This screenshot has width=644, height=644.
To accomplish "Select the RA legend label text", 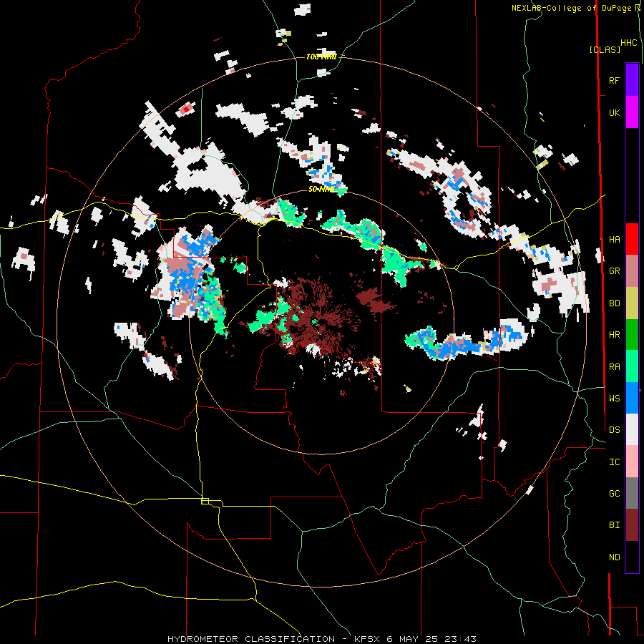I will 614,366.
